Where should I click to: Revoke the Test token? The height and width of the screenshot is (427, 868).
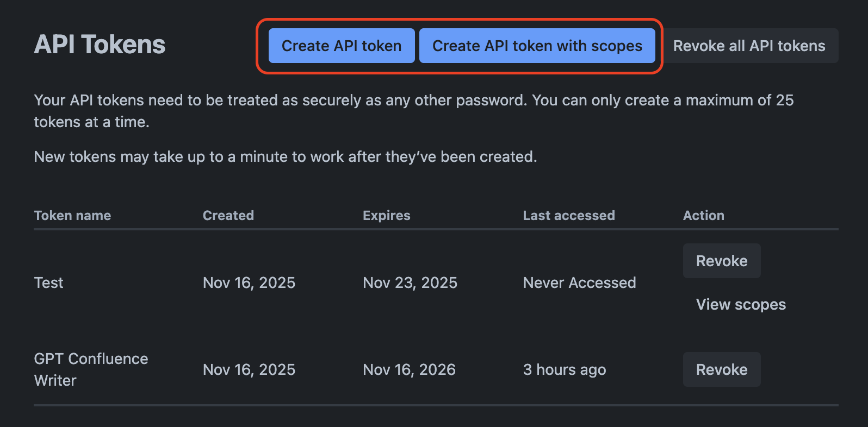(x=721, y=261)
